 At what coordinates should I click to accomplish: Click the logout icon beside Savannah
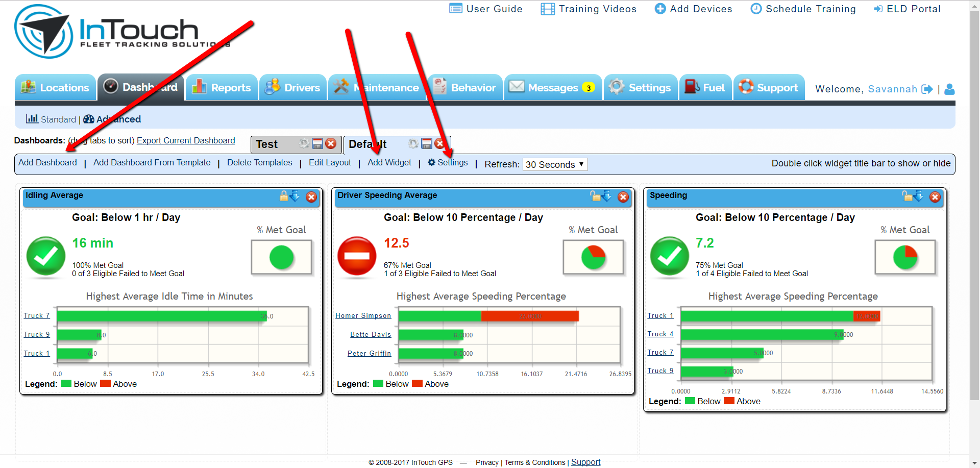pos(928,89)
